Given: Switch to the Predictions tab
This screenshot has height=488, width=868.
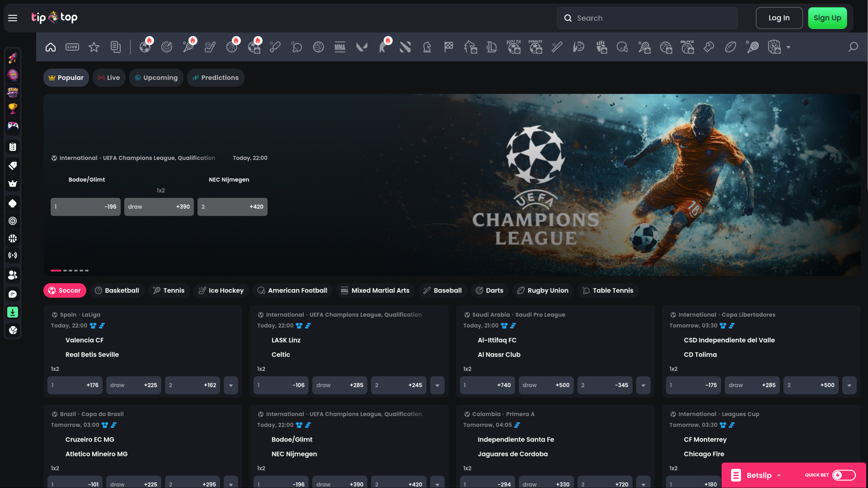Looking at the screenshot, I should click(216, 78).
